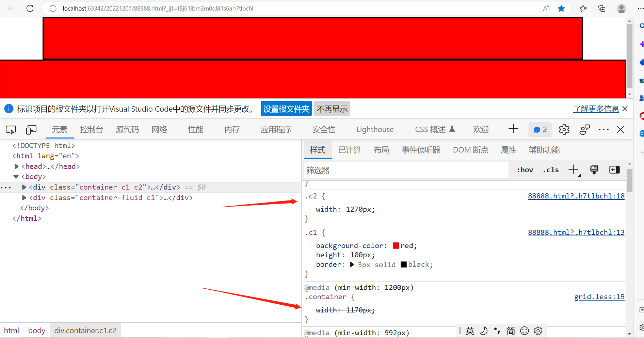Screen dimensions: 644x338
Task: Open the IME toolbar settings gear
Action: (x=538, y=331)
